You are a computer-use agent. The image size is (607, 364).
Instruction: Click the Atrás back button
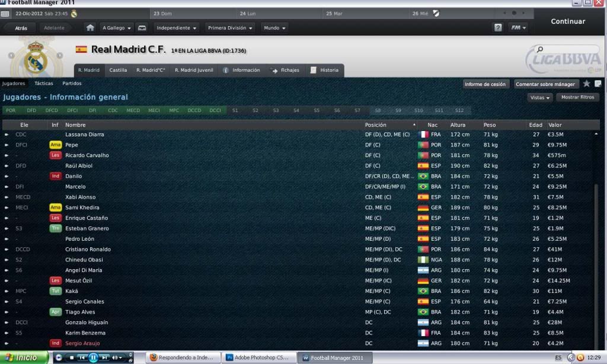pyautogui.click(x=21, y=28)
